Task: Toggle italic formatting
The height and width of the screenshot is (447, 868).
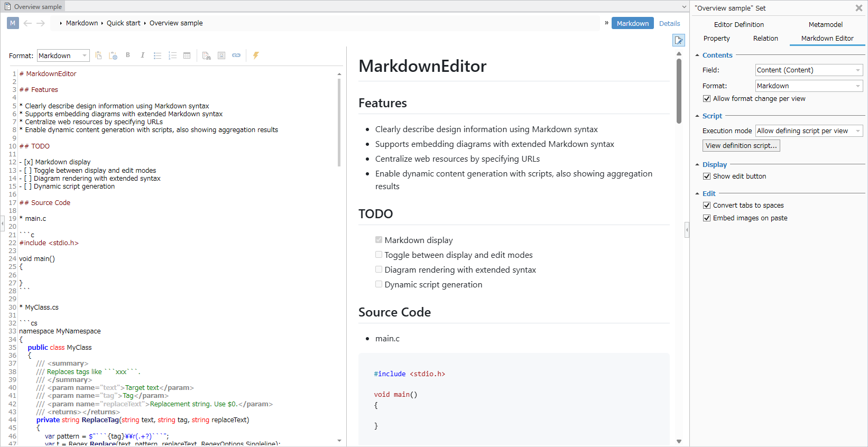Action: point(143,55)
